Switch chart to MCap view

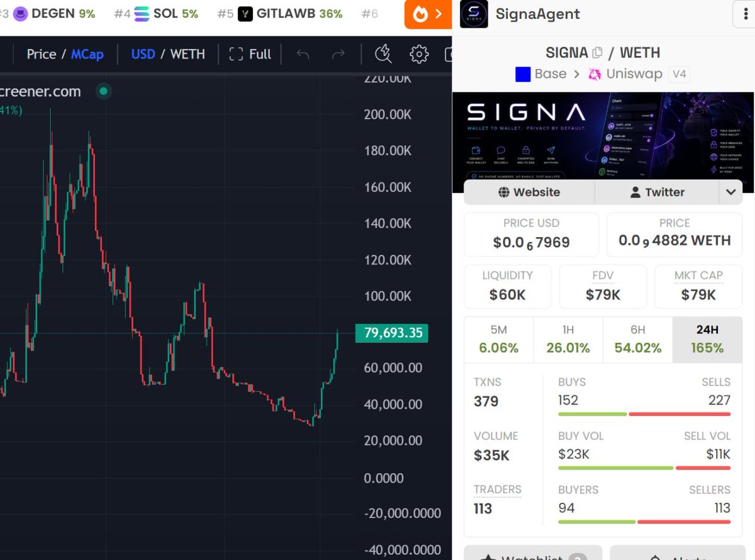(87, 54)
